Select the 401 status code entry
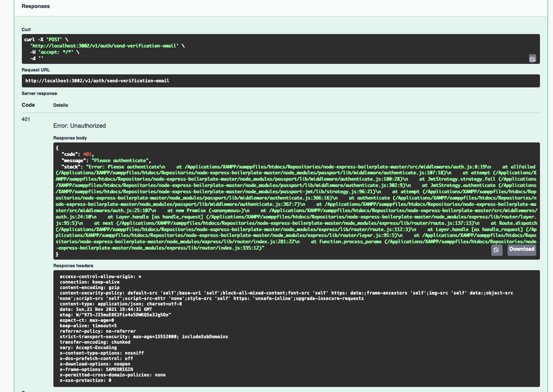Image resolution: width=553 pixels, height=392 pixels. [26, 119]
